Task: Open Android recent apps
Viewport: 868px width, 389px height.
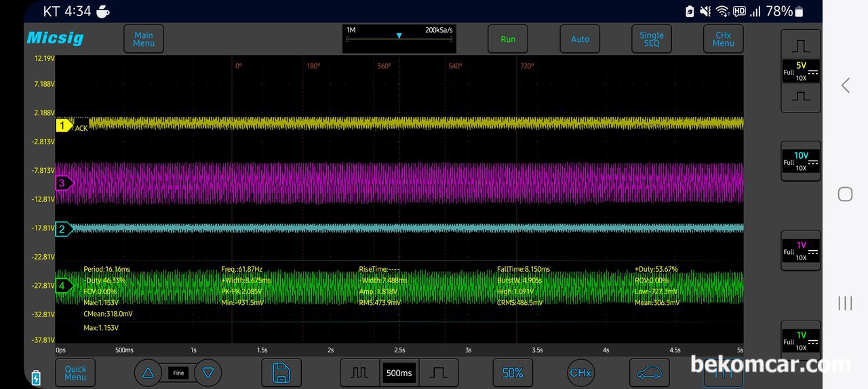Action: coord(845,303)
